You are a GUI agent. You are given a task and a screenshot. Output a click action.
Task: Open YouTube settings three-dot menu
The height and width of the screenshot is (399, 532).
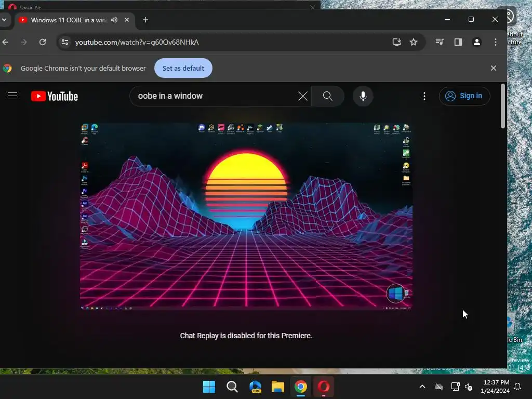424,96
